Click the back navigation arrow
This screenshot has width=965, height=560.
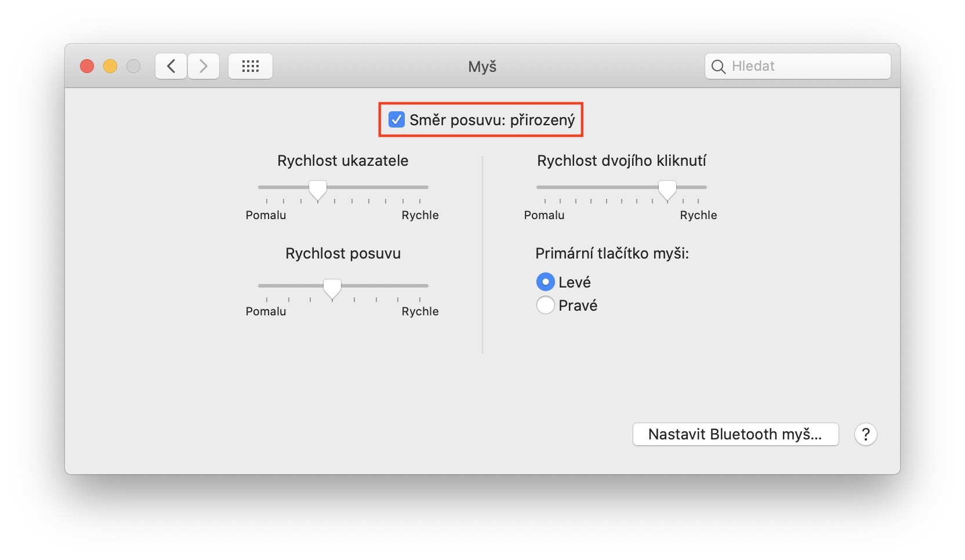click(171, 66)
